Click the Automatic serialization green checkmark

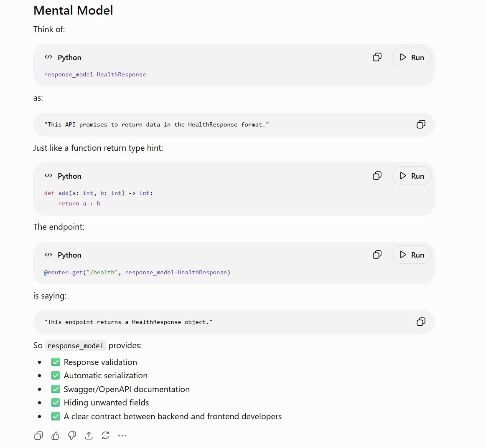click(x=56, y=375)
